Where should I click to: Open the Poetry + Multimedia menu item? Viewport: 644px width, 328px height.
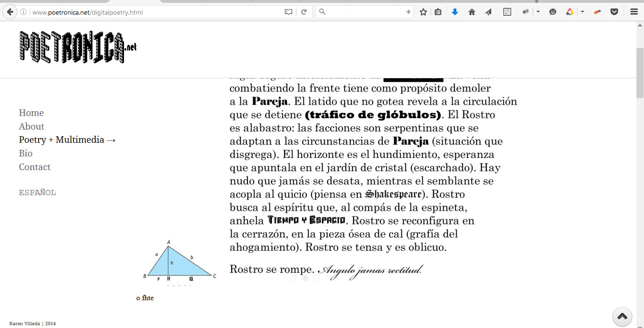tap(67, 139)
